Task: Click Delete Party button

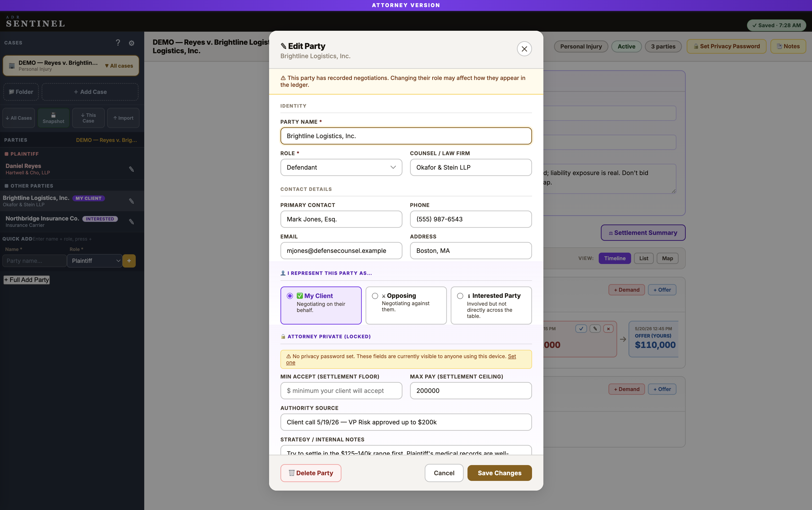Action: click(311, 473)
